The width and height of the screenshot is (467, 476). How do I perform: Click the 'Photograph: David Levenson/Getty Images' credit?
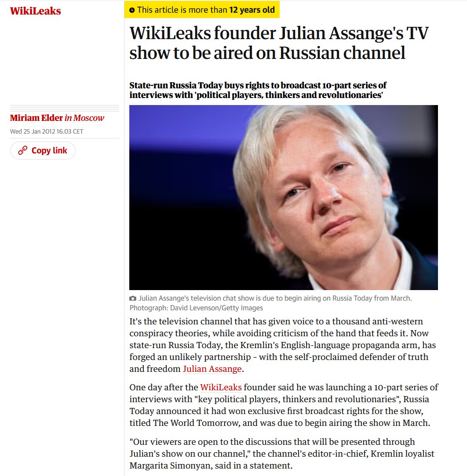coord(196,308)
